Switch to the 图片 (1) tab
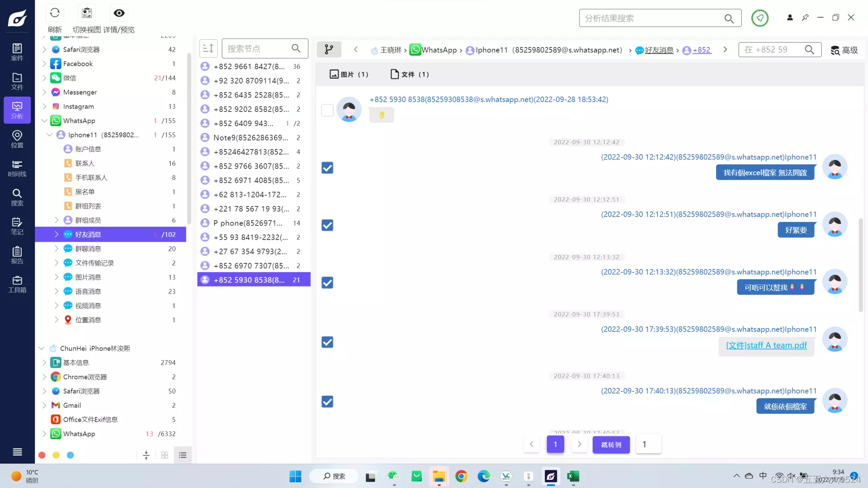Screen dimensions: 868x488 tap(349, 74)
